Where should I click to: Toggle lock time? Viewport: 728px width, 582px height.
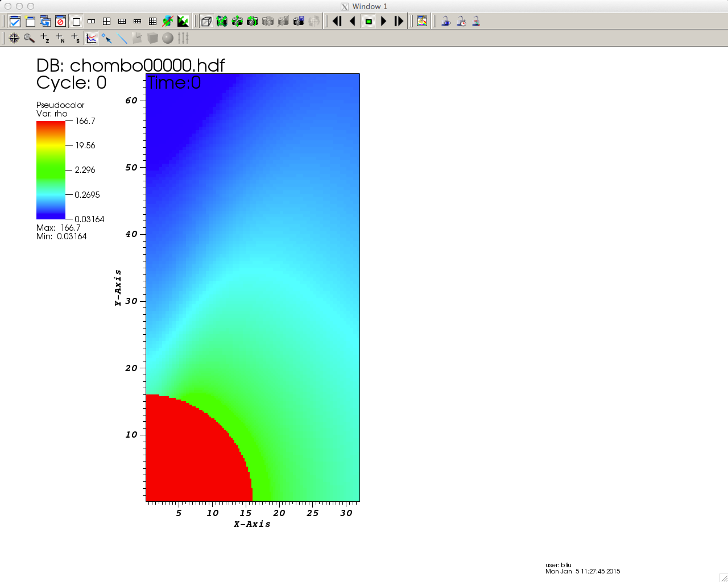coord(461,22)
